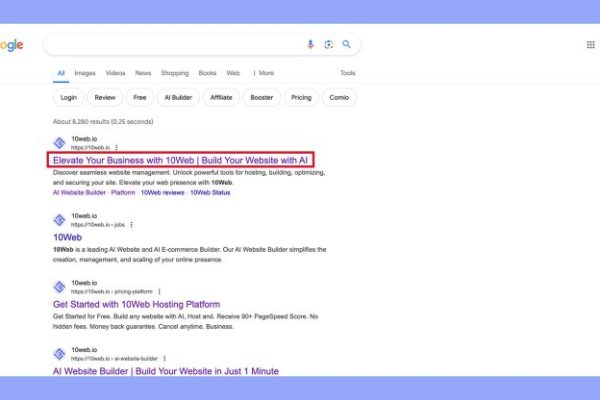Apply the Pricing filter chip
Screen dimensions: 600x400
point(300,98)
